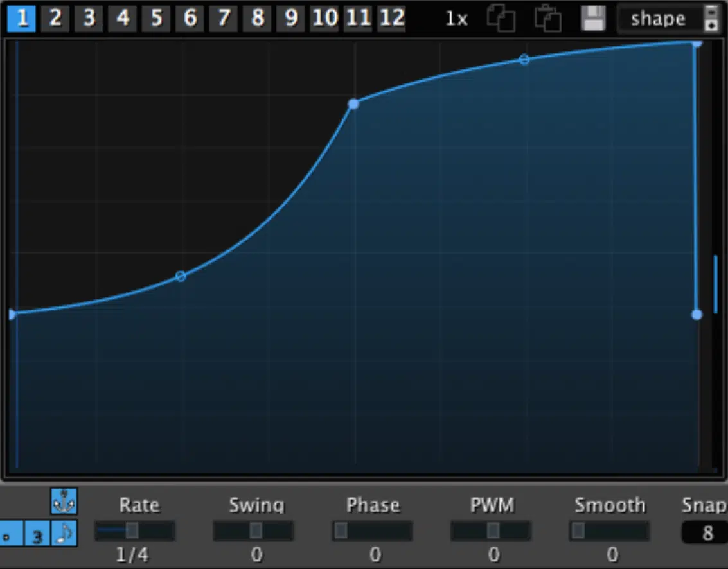Select the soft curve point on the upper right curve
Screen dimensions: 728x569
(524, 60)
